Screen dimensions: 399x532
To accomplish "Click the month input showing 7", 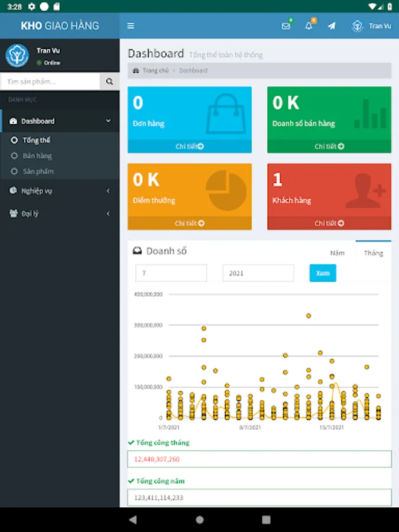I will (x=171, y=273).
